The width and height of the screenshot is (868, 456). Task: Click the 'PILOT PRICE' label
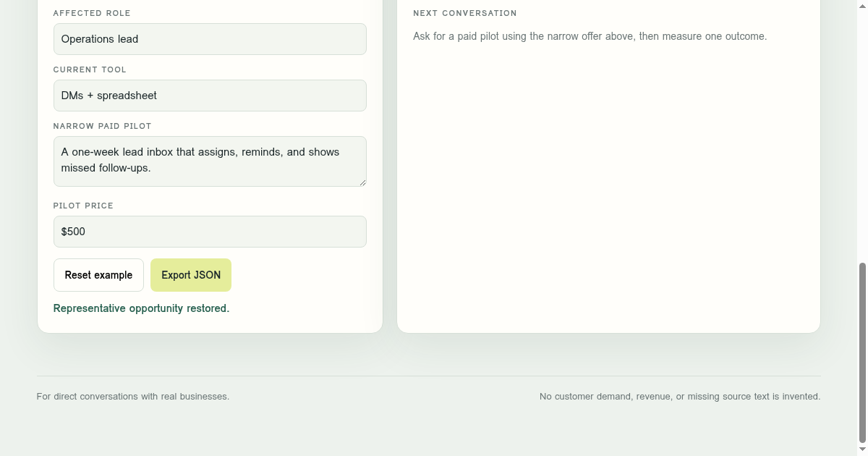tap(83, 206)
